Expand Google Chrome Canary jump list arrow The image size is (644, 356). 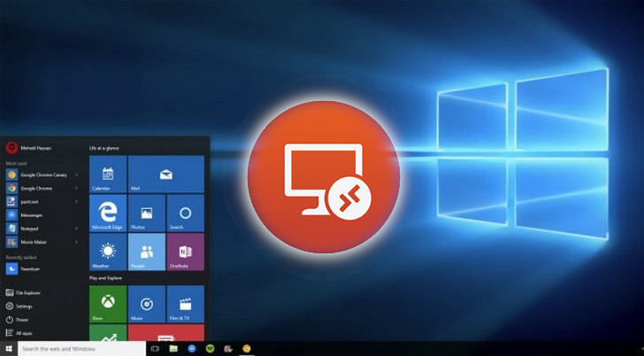[x=76, y=174]
